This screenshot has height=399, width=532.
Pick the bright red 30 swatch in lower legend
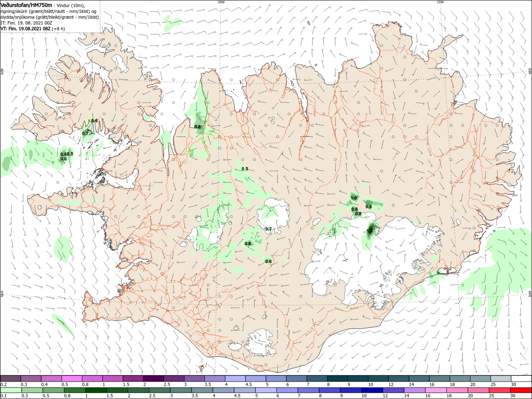coord(521,390)
